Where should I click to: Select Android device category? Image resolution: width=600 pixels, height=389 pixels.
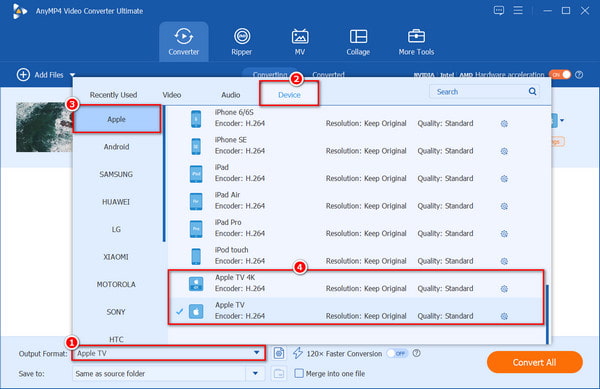coord(116,147)
